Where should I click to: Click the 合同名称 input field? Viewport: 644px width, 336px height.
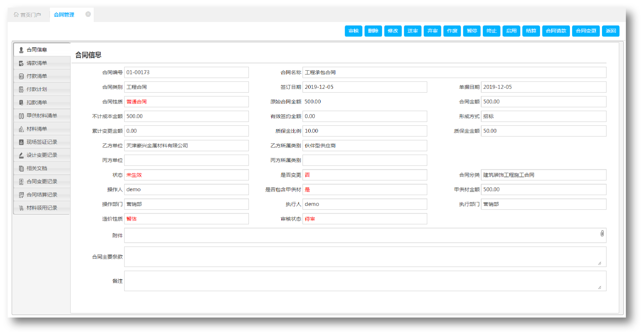coord(454,72)
